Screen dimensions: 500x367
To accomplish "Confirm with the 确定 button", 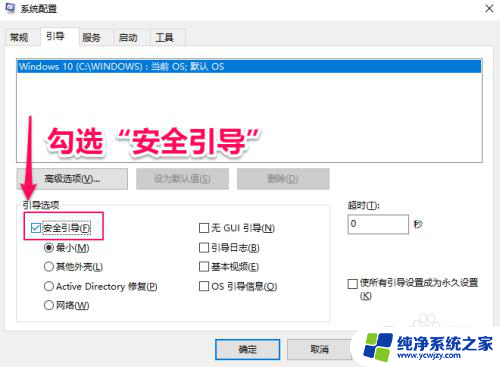I will [247, 349].
